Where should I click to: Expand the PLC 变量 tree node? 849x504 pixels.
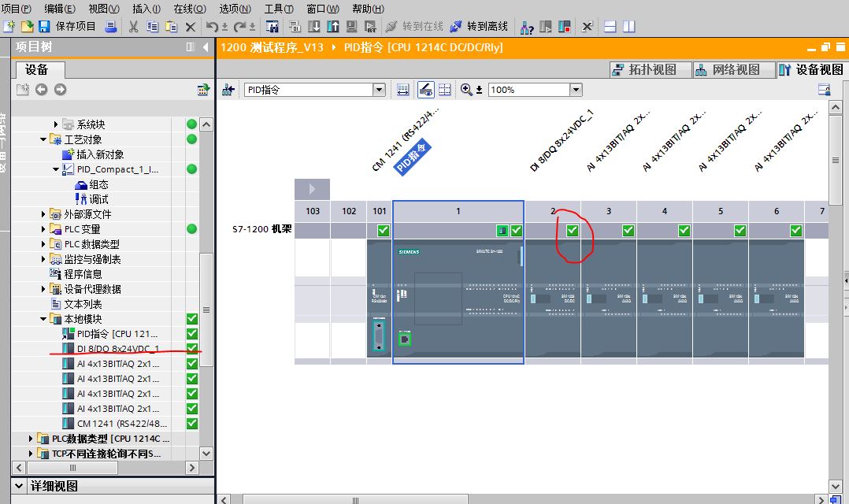pos(43,229)
